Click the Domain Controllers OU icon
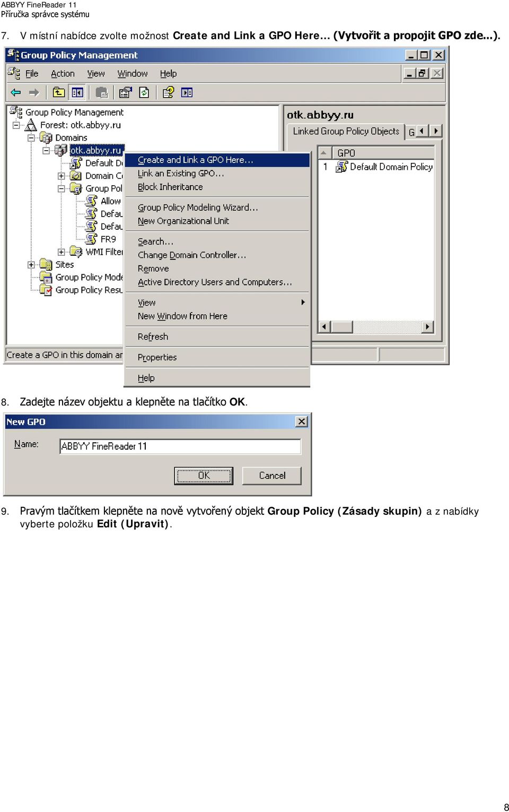This screenshot has height=812, width=509. [x=76, y=176]
